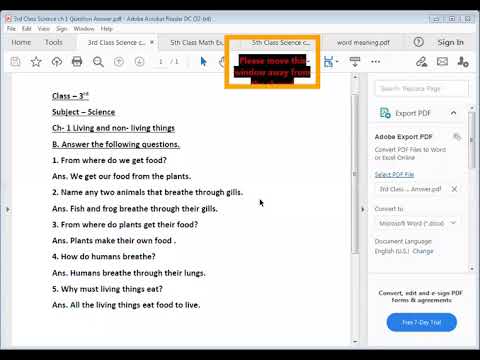Click the Export PDF panel icon

pyautogui.click(x=385, y=113)
